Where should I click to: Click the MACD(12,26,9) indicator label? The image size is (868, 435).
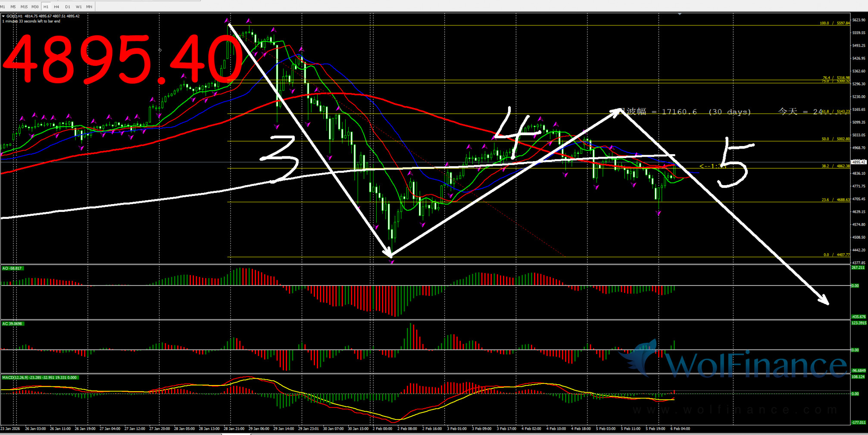[x=39, y=378]
